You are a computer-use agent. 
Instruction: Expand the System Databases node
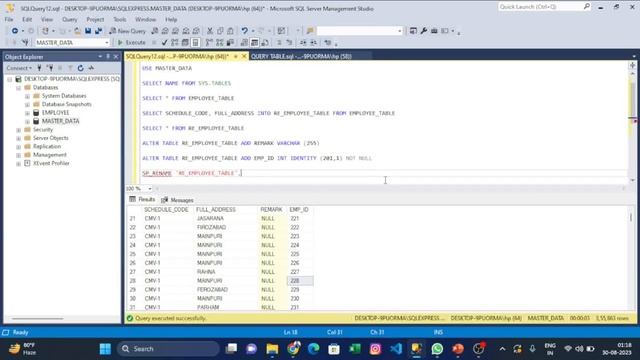(x=27, y=96)
